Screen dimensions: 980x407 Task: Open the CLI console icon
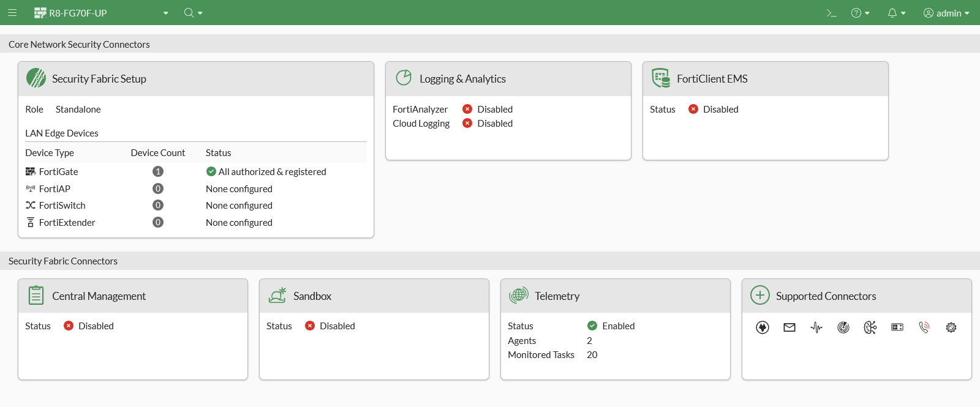pyautogui.click(x=831, y=13)
